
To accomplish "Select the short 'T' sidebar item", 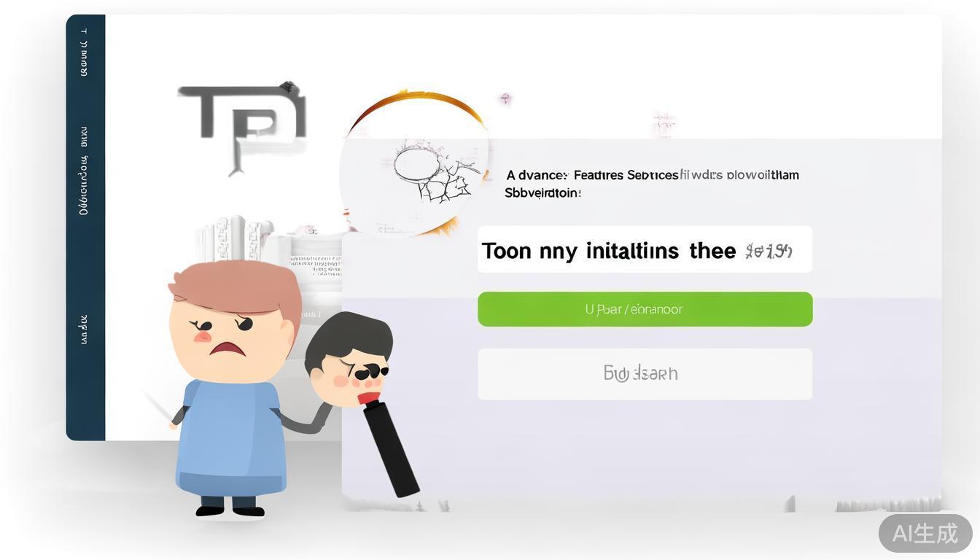I will [85, 31].
